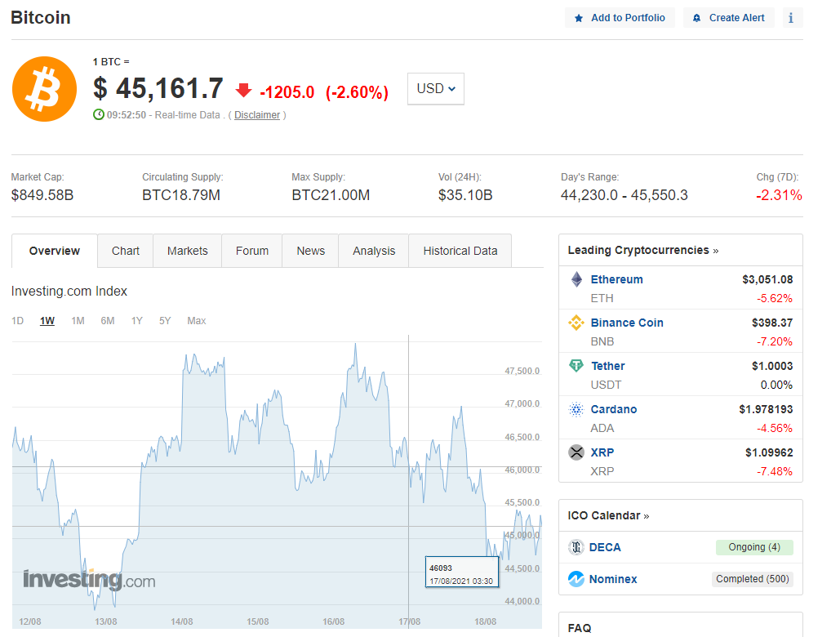Click the red down arrow price indicator
The height and width of the screenshot is (637, 840).
click(244, 91)
